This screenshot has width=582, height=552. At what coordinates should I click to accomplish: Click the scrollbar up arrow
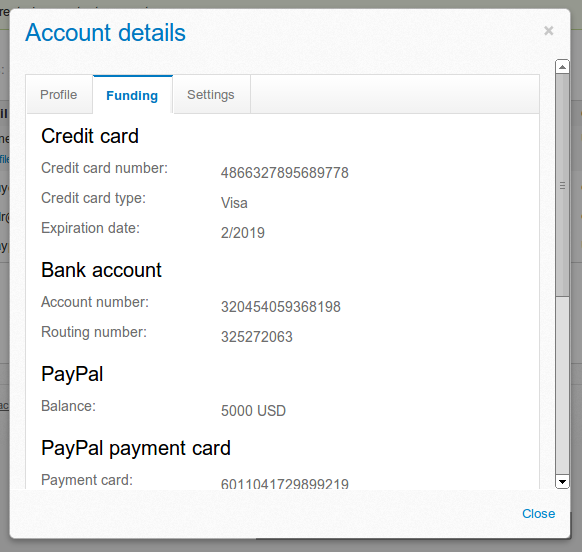pyautogui.click(x=562, y=66)
